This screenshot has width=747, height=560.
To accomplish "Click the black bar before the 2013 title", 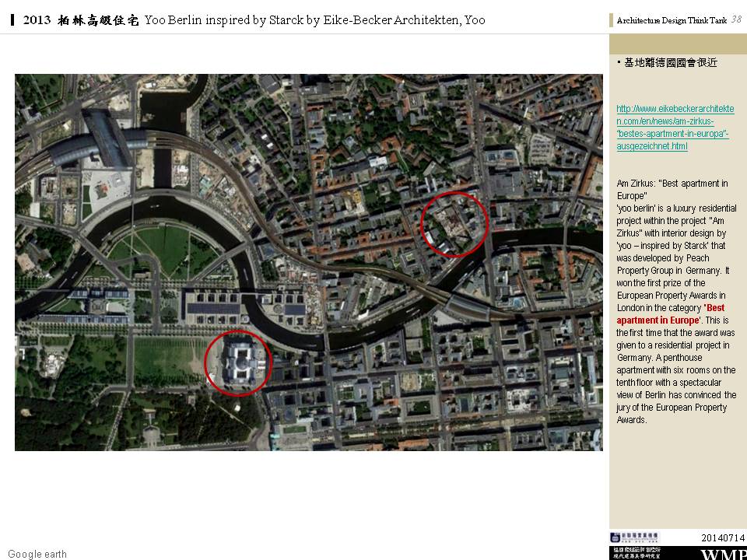I will tap(15, 19).
